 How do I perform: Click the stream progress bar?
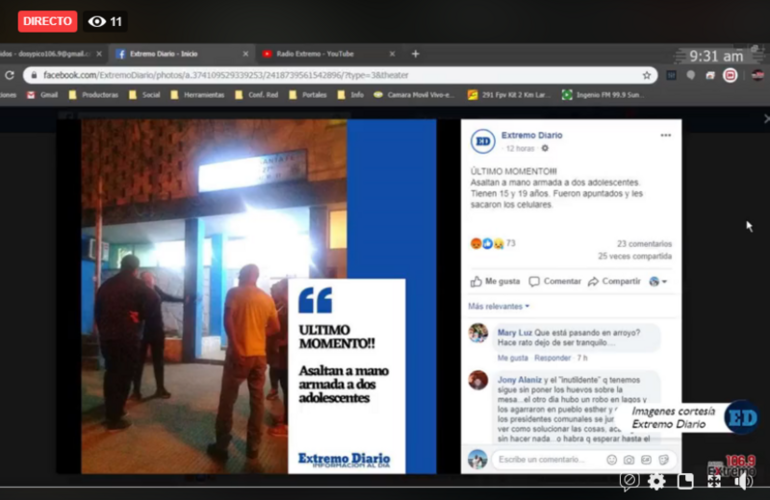point(385,487)
